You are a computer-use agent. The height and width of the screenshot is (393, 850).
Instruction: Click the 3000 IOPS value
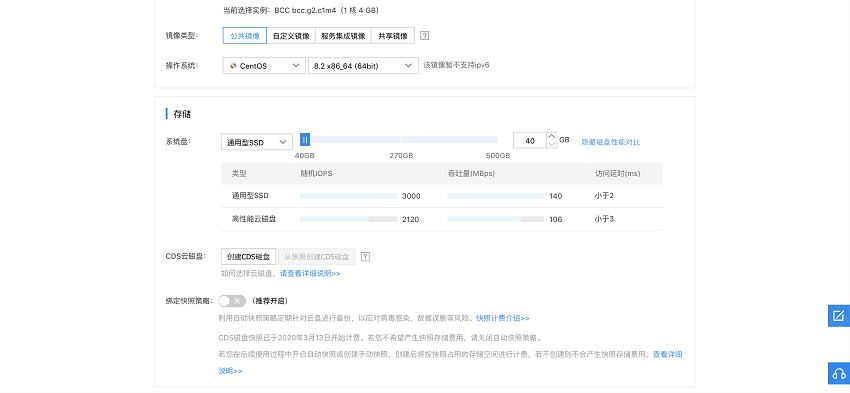pyautogui.click(x=411, y=196)
